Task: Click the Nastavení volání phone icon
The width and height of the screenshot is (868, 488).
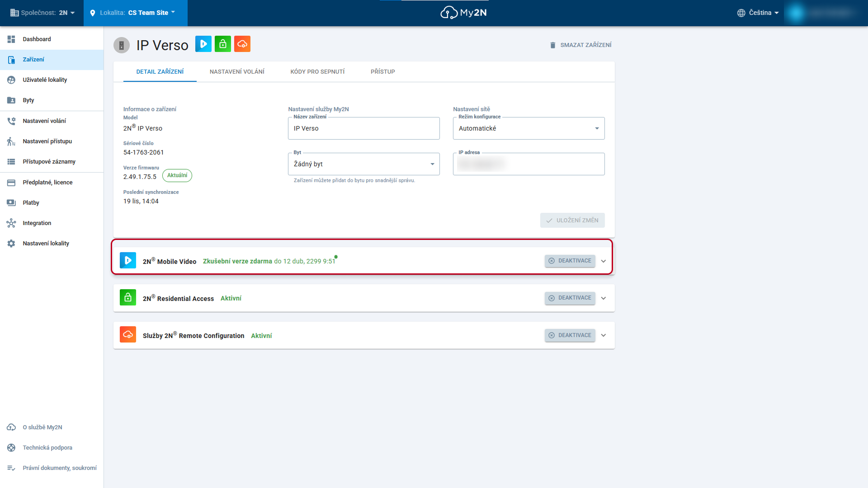Action: pyautogui.click(x=11, y=121)
